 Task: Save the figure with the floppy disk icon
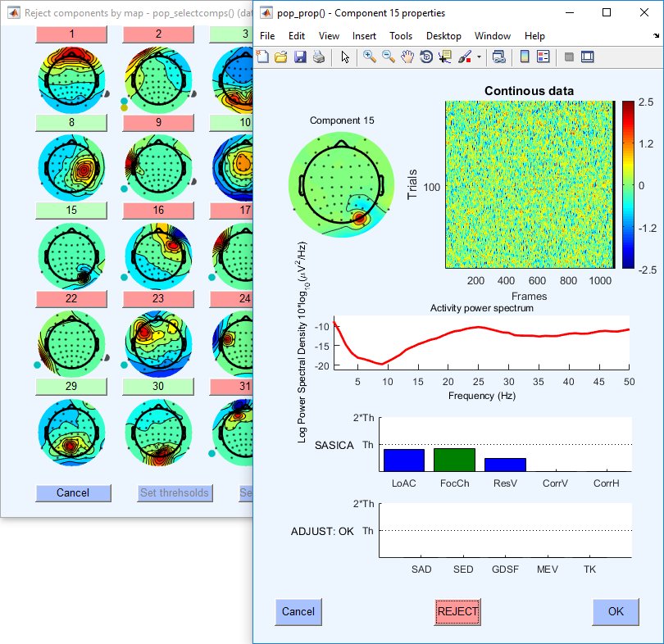tap(299, 57)
